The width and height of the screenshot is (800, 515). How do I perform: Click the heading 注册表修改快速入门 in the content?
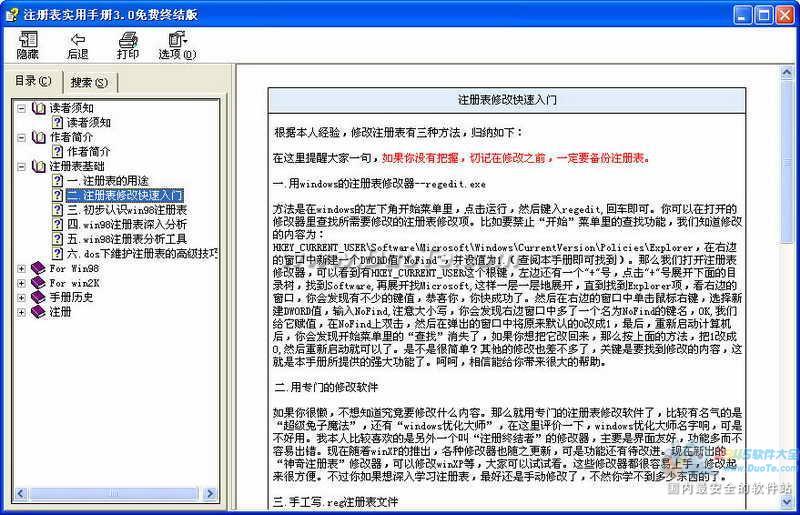[x=507, y=100]
